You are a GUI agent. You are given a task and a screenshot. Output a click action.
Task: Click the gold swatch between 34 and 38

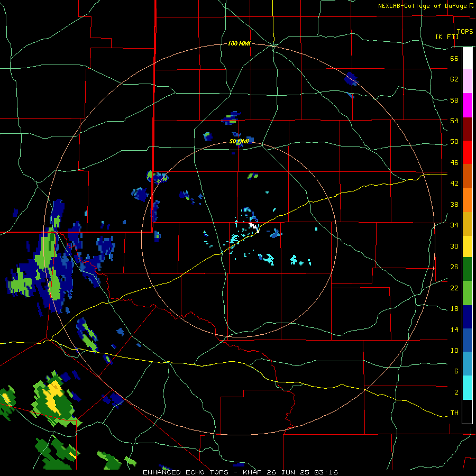point(467,224)
